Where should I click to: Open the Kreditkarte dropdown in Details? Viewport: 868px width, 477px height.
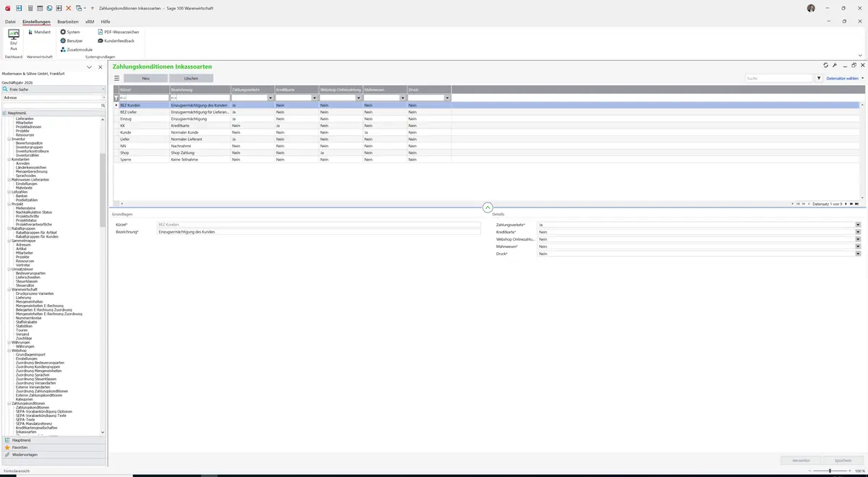pyautogui.click(x=858, y=232)
